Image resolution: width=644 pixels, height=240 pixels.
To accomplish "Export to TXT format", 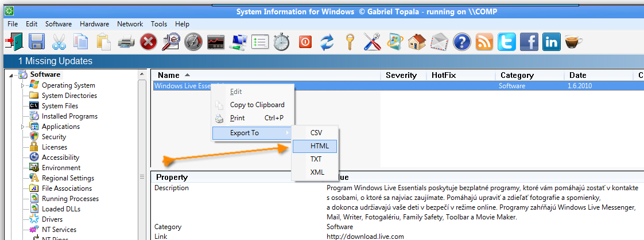I will pyautogui.click(x=315, y=159).
